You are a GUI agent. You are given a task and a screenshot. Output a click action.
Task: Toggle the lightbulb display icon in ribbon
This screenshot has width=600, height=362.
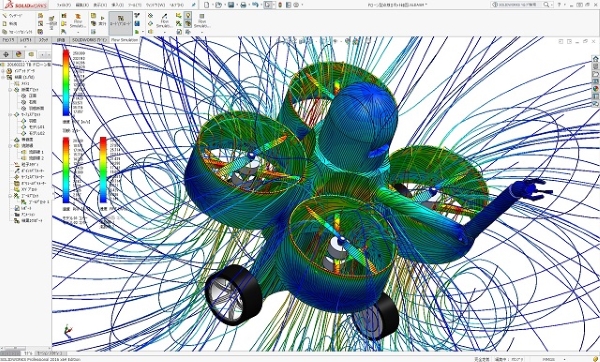click(x=188, y=15)
